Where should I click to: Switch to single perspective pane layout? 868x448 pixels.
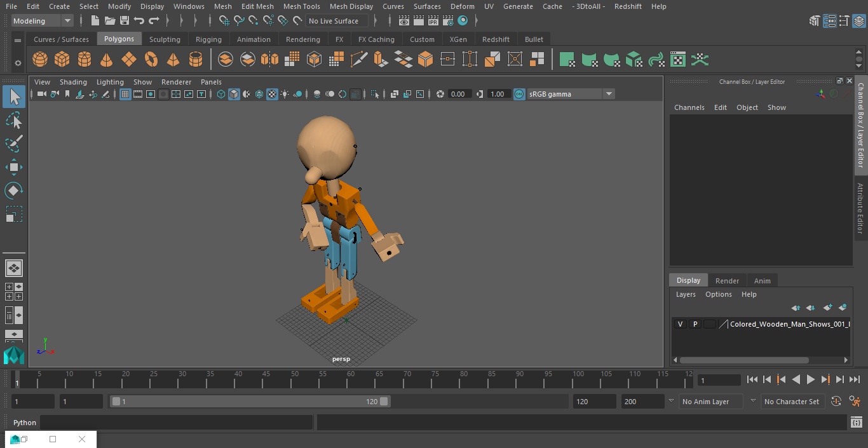[x=14, y=268]
